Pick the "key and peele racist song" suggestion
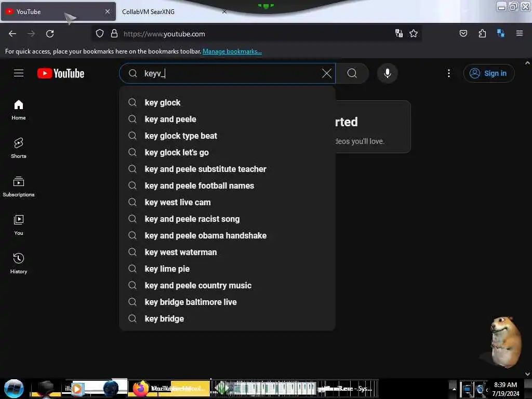The height and width of the screenshot is (399, 532). [x=227, y=219]
